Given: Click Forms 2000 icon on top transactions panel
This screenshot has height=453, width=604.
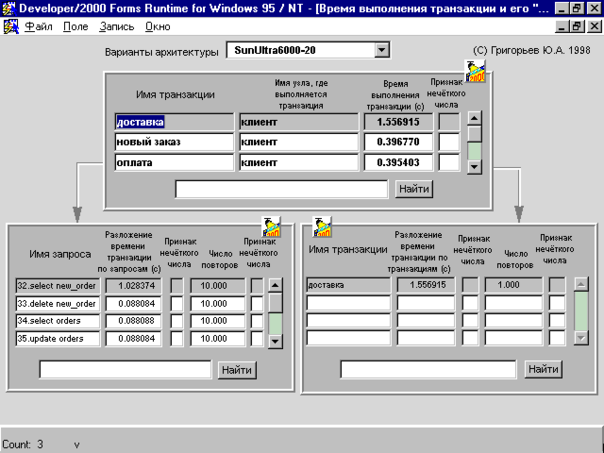Looking at the screenshot, I should (475, 71).
